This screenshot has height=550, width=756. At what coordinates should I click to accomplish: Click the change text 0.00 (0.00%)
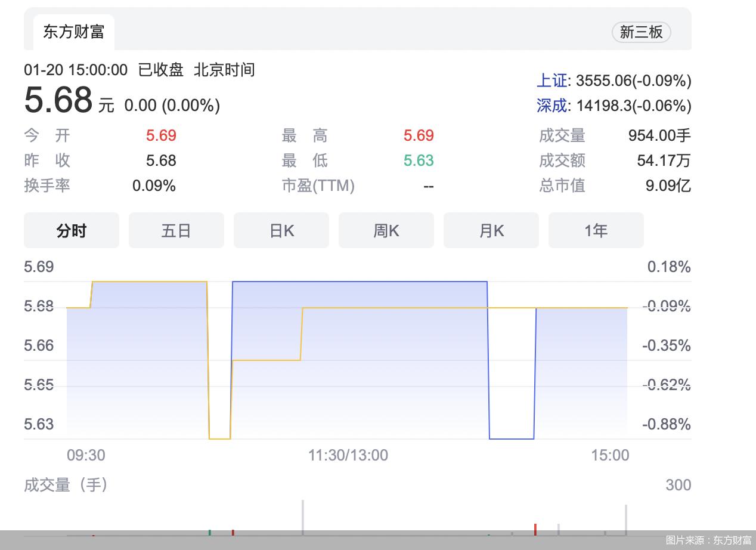coord(172,106)
